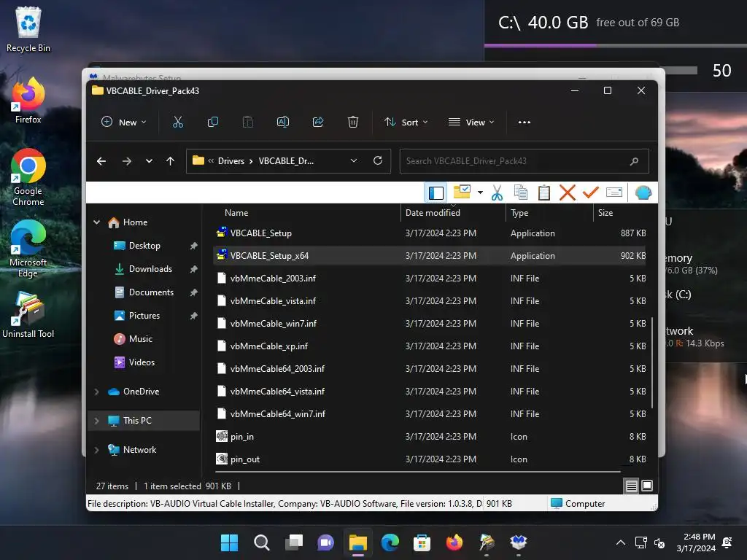Open the recent locations chevron
The width and height of the screenshot is (747, 560).
coord(149,161)
